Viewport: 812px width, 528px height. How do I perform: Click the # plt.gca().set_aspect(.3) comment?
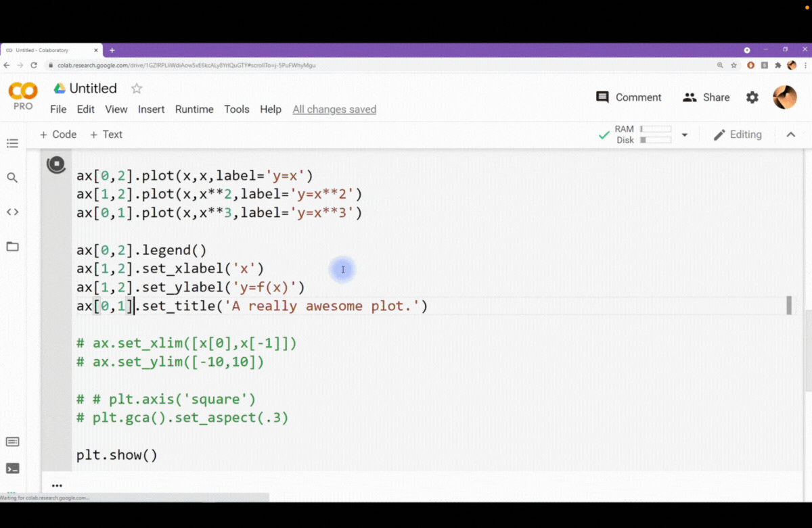click(x=182, y=418)
